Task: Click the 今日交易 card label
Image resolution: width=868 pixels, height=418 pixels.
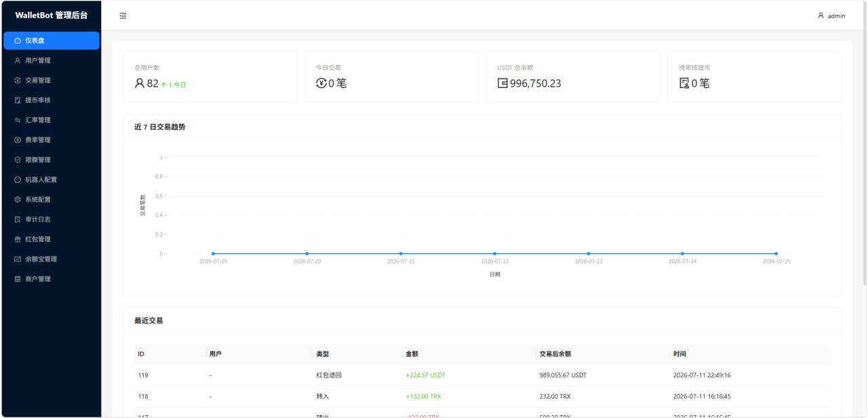Action: click(328, 68)
